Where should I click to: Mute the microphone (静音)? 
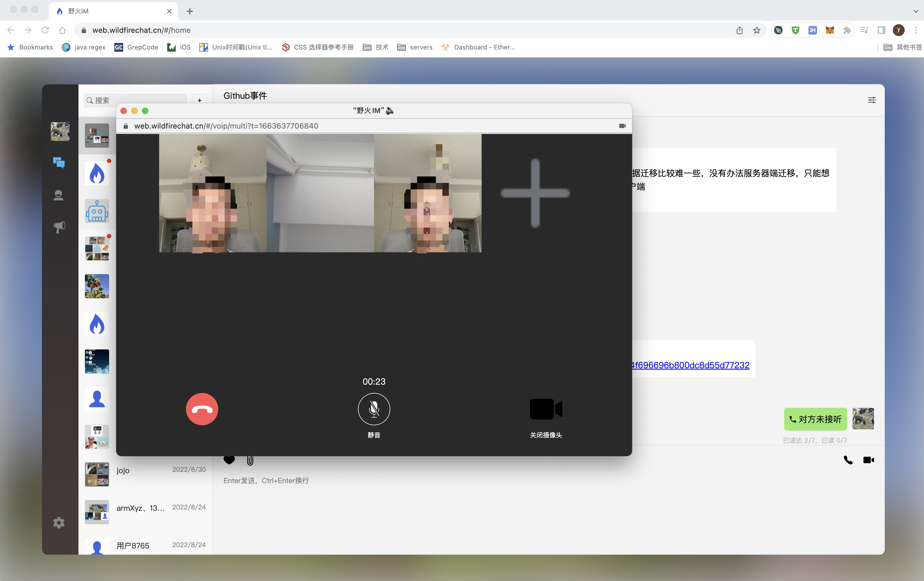pos(374,409)
